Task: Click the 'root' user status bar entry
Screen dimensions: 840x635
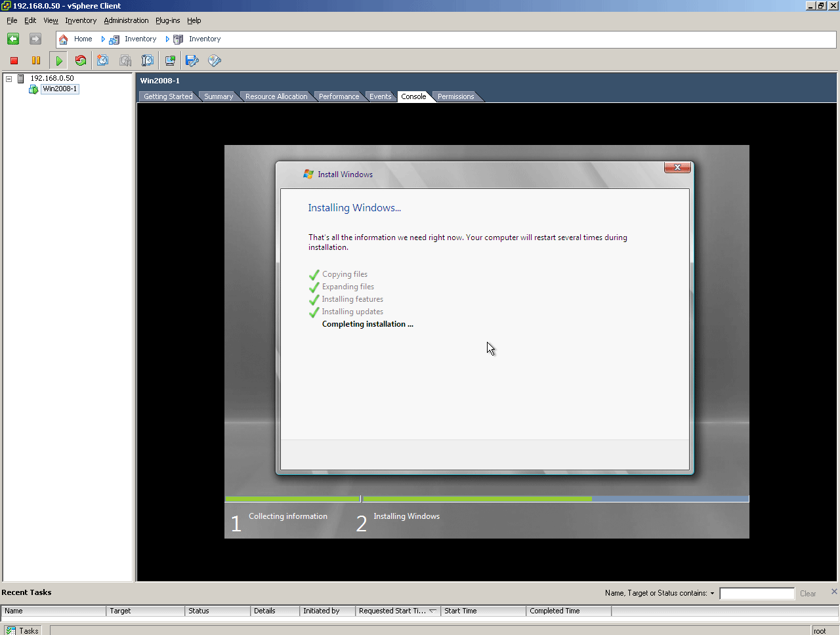Action: [x=820, y=631]
